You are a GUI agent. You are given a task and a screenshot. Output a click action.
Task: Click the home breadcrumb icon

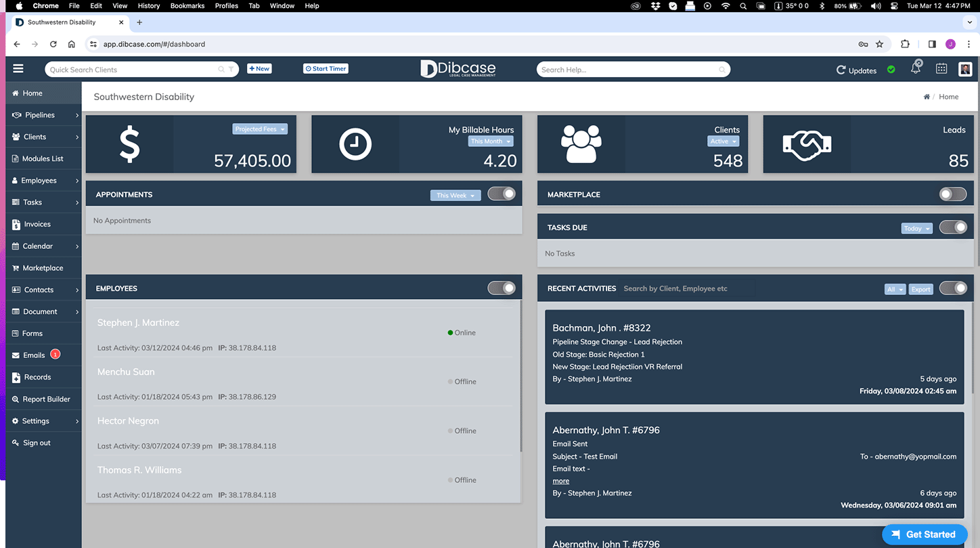click(x=927, y=97)
